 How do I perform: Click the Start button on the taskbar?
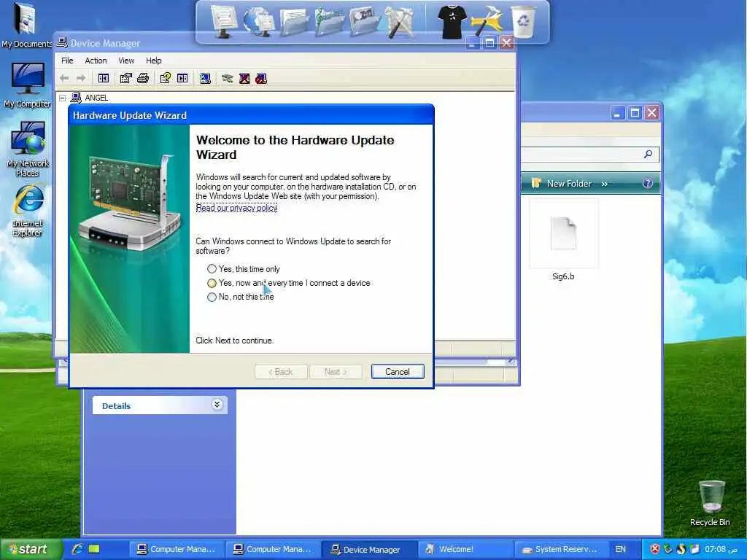coord(31,549)
